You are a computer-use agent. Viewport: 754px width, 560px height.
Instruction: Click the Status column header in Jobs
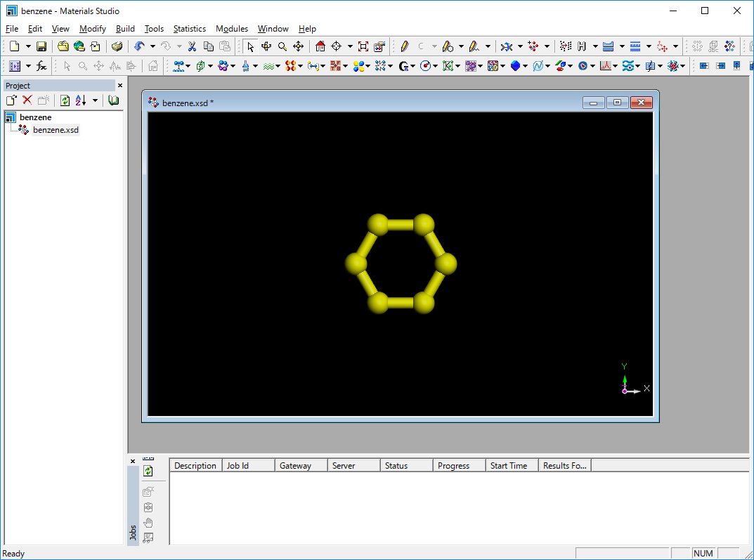(x=396, y=465)
